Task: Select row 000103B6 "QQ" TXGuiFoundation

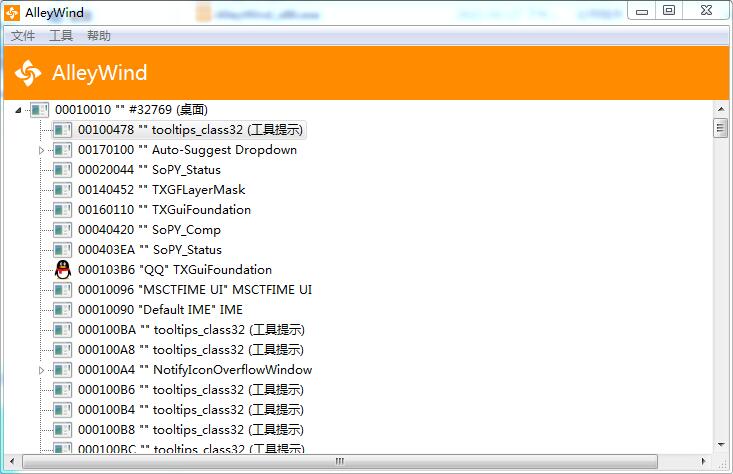Action: click(175, 270)
